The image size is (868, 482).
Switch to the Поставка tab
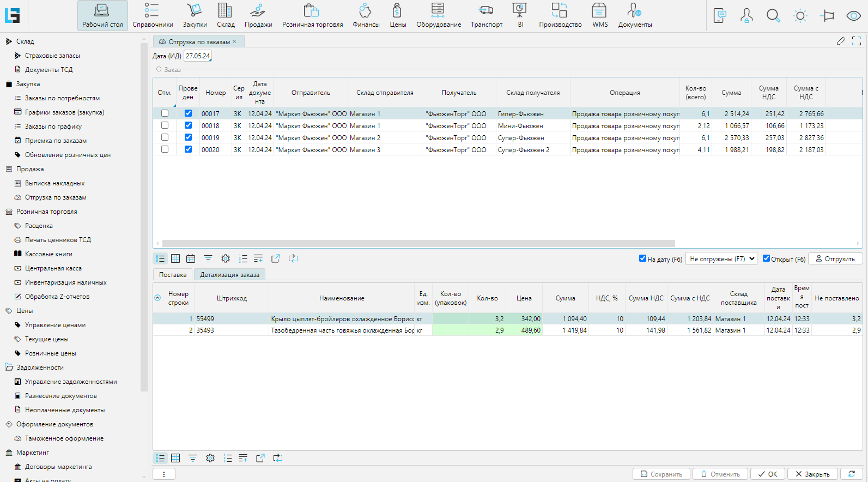[x=173, y=275]
